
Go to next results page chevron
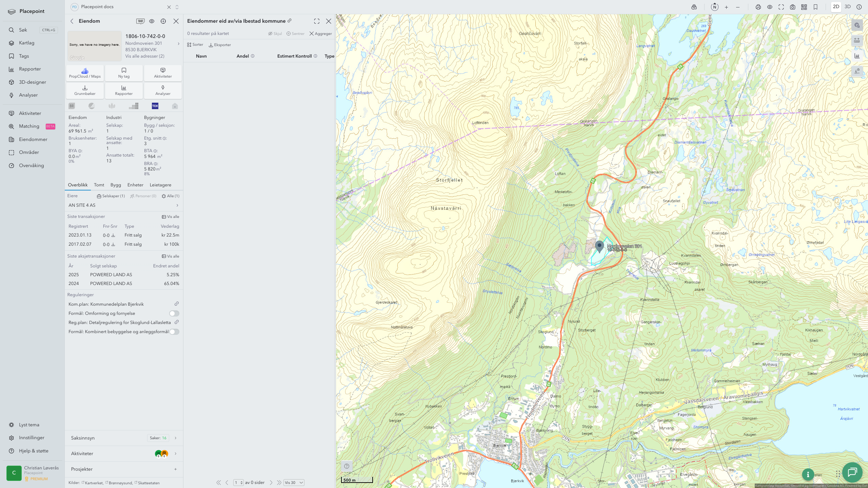click(271, 483)
